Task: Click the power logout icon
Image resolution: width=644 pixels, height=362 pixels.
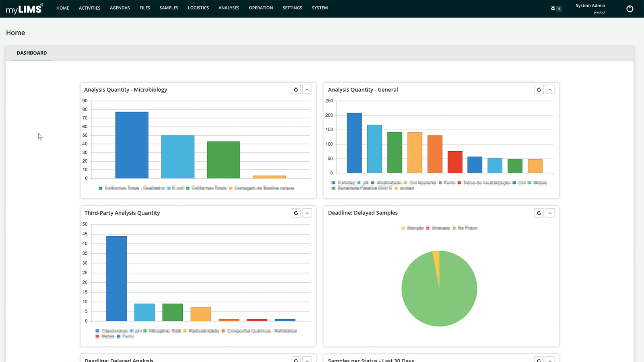Action: (x=630, y=9)
